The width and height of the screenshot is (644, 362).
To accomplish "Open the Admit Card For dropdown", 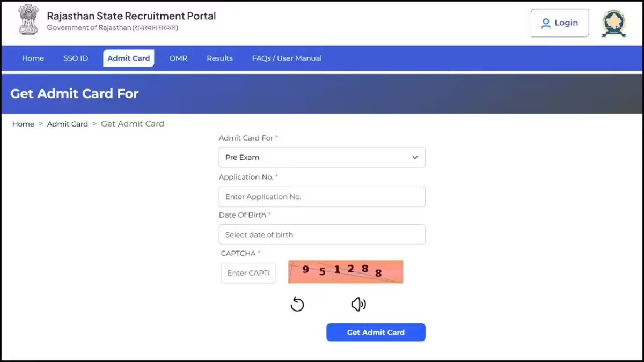I will pos(322,157).
